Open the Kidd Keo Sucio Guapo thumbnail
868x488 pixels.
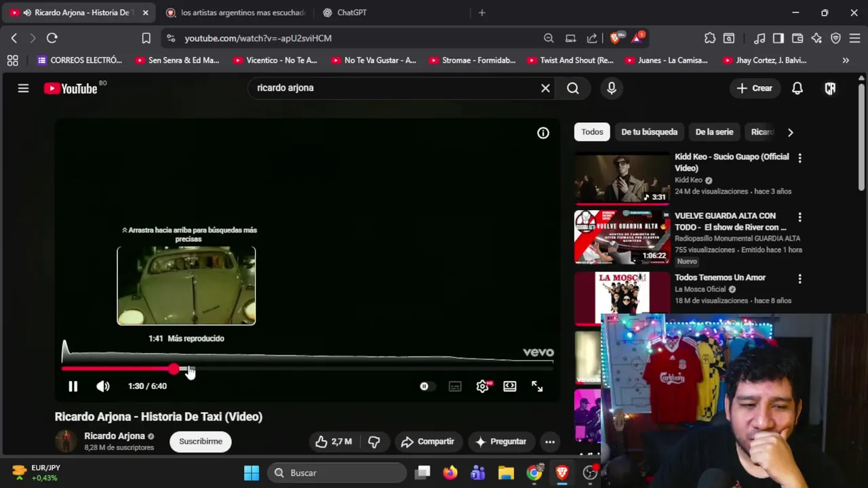coord(623,178)
